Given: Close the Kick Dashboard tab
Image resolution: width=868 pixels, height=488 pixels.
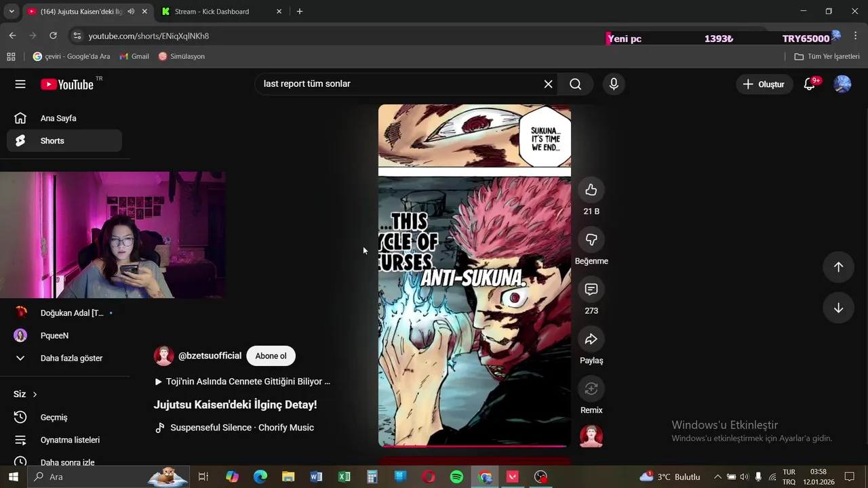Looking at the screenshot, I should click(x=279, y=12).
